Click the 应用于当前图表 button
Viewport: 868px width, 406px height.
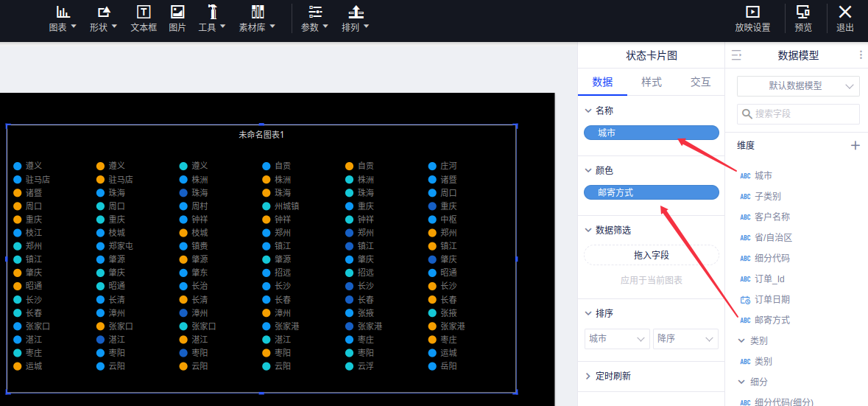tap(652, 280)
